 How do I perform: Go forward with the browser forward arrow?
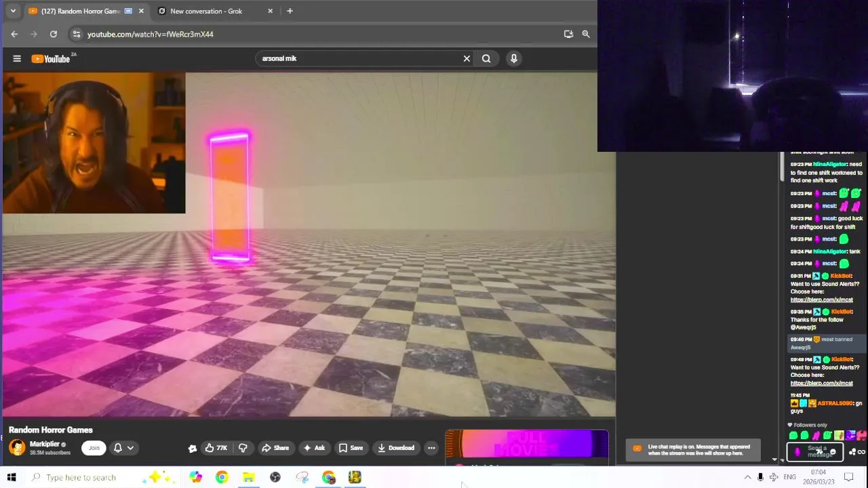coord(34,34)
